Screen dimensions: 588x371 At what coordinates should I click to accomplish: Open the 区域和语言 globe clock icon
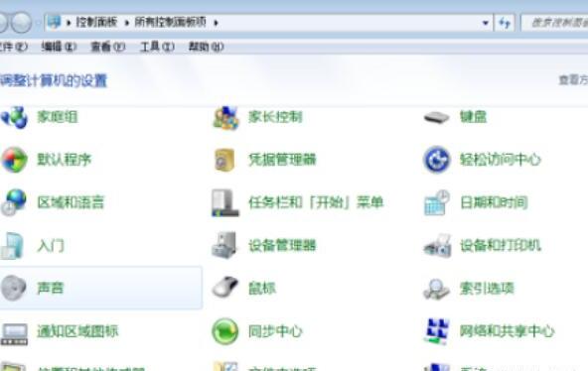tap(14, 202)
